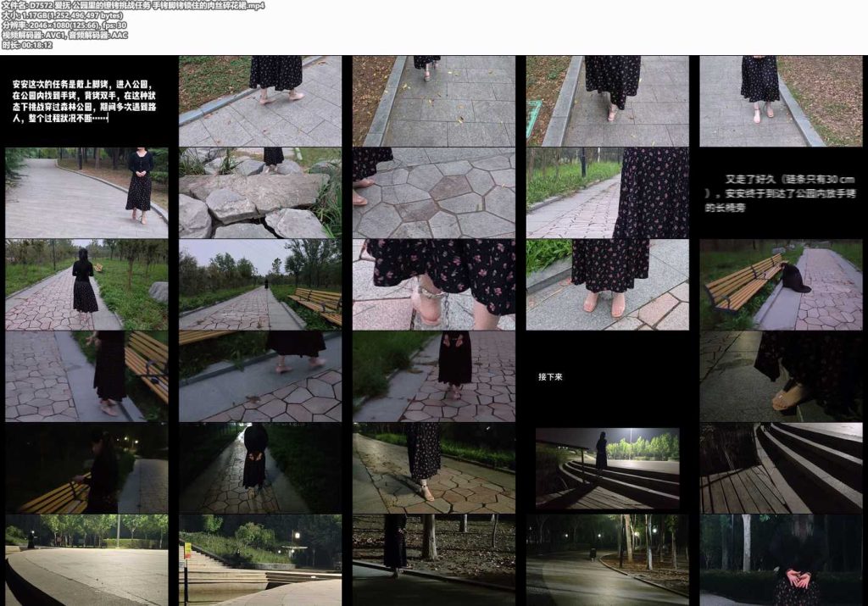The height and width of the screenshot is (606, 868).
Task: Click the duration line showing 00:18:12
Action: click(27, 46)
